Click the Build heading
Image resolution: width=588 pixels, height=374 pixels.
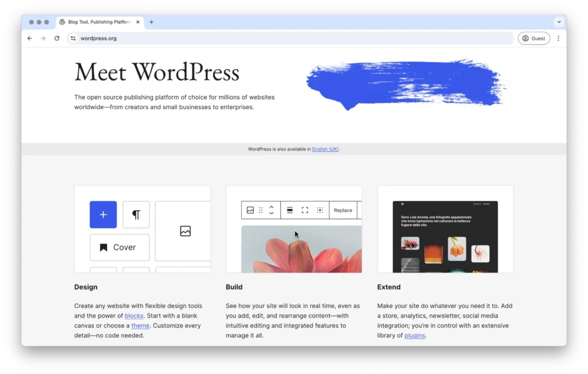click(234, 287)
